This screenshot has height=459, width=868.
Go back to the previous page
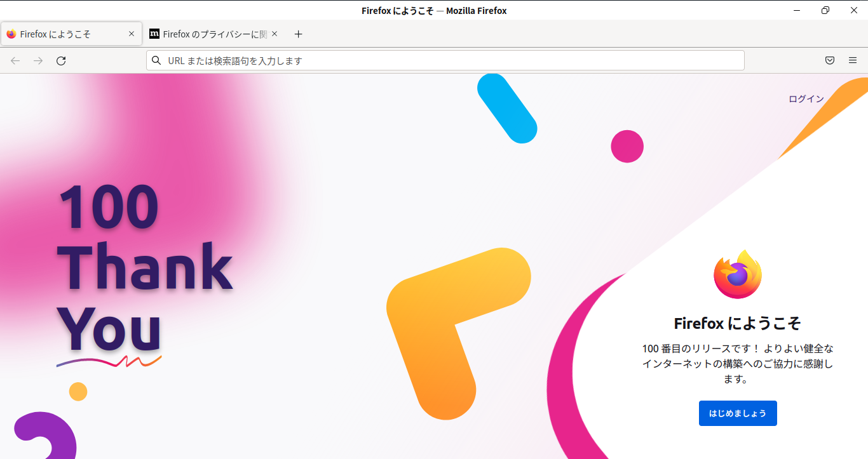15,61
